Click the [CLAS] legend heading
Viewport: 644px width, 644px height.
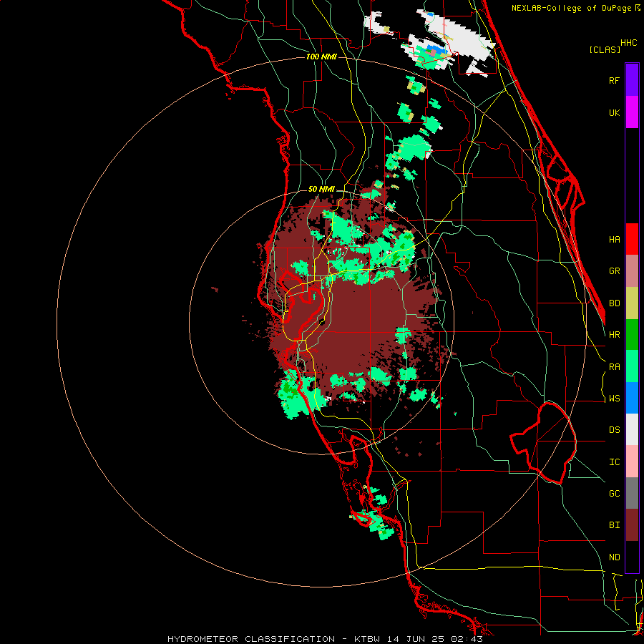point(605,49)
